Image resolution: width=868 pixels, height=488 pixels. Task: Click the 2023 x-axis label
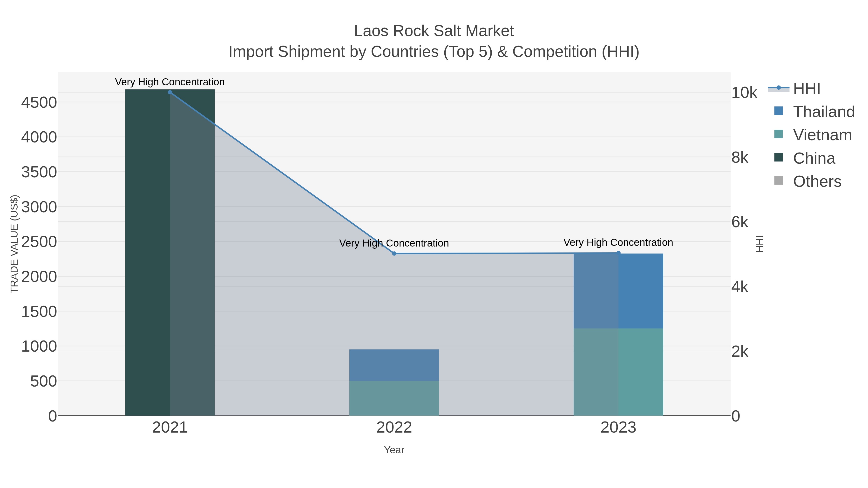618,428
